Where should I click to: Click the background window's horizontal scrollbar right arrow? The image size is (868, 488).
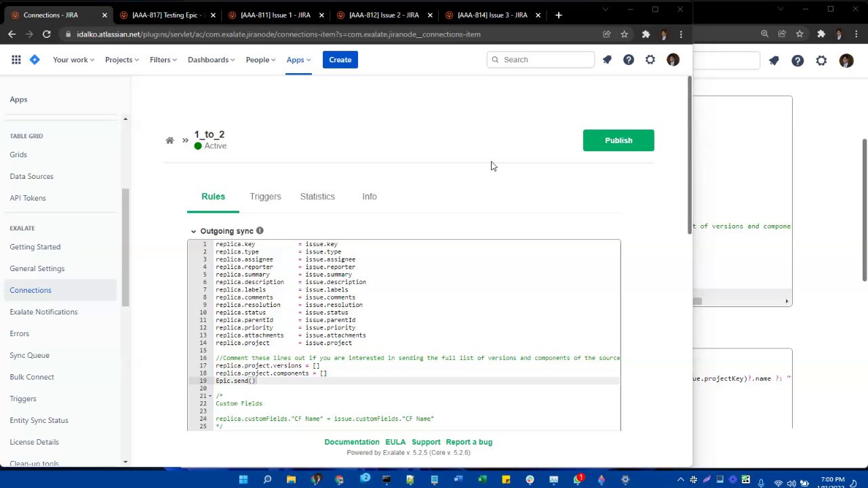click(787, 301)
